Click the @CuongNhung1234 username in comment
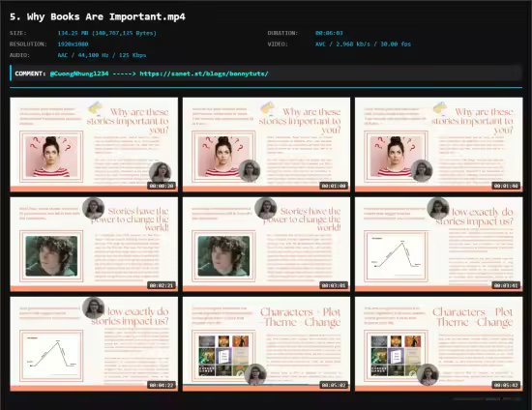The height and width of the screenshot is (410, 532). [79, 73]
